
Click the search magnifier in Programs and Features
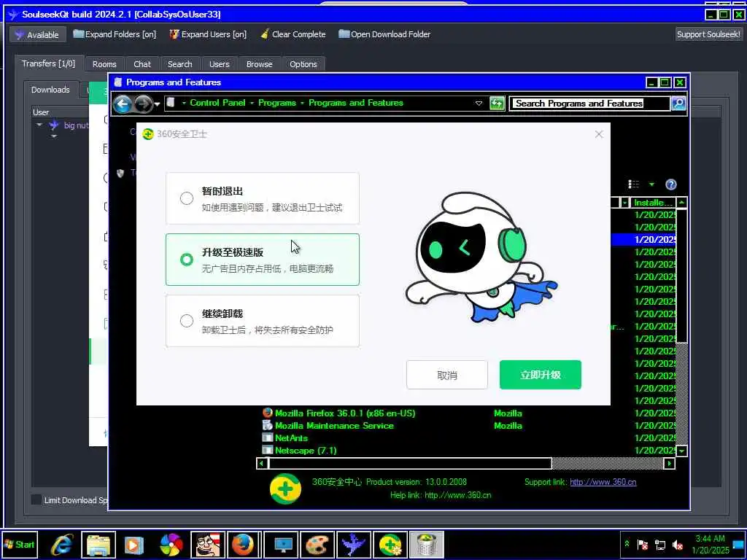click(678, 104)
